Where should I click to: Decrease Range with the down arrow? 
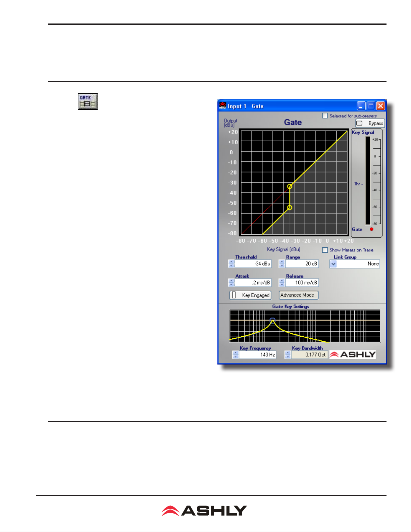tap(282, 265)
